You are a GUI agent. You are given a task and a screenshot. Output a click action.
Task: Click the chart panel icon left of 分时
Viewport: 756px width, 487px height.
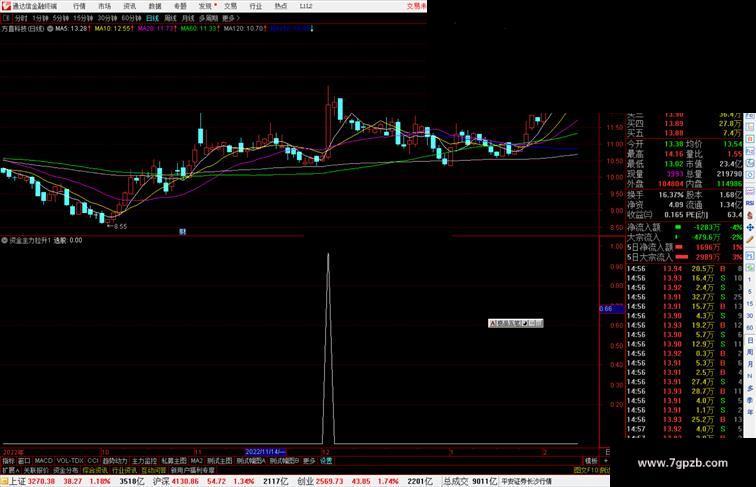(7, 18)
